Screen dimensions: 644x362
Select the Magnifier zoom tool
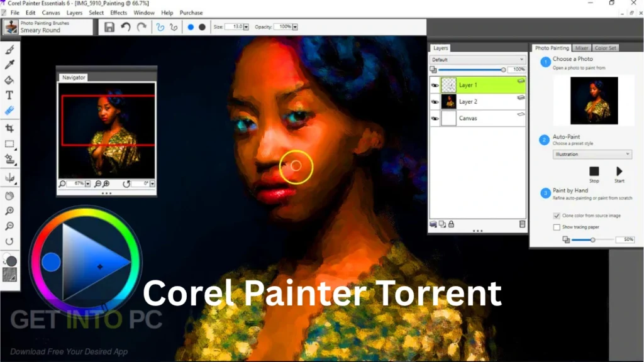[x=9, y=211]
